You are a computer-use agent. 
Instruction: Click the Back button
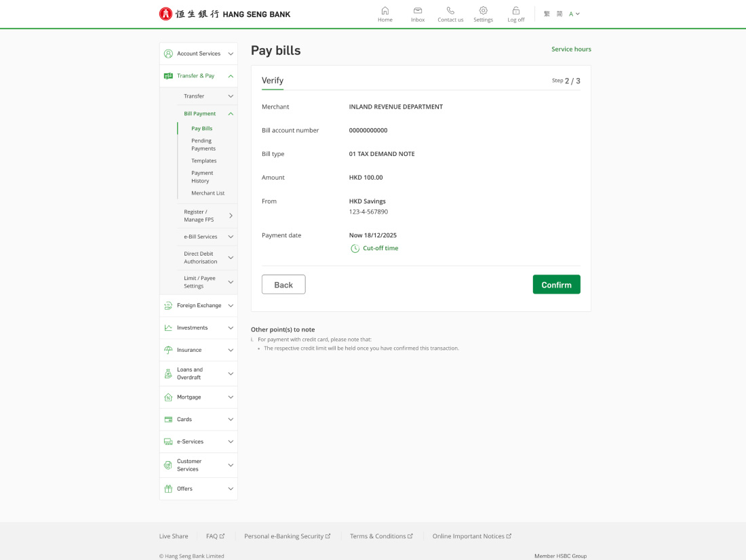pos(283,285)
